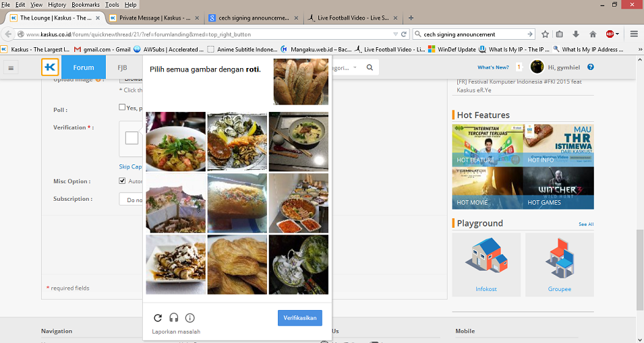The height and width of the screenshot is (343, 644).
Task: Click the gymhiel user avatar
Action: click(x=537, y=67)
